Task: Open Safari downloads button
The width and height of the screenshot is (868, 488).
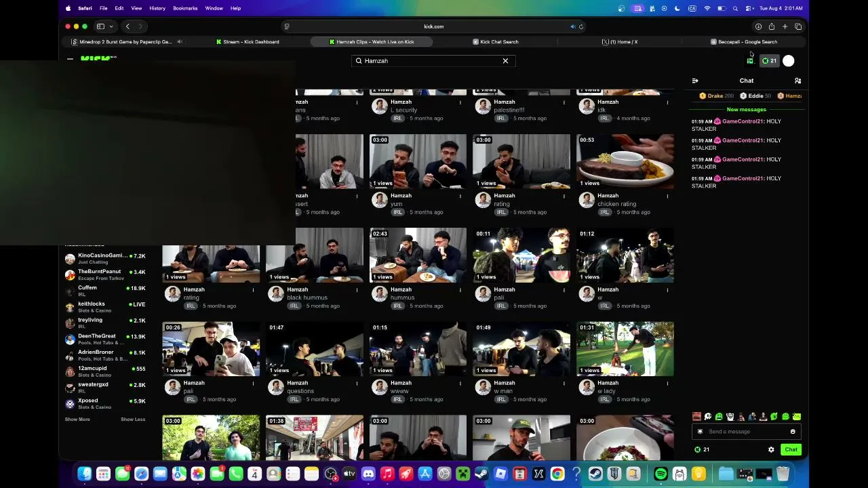Action: [758, 26]
